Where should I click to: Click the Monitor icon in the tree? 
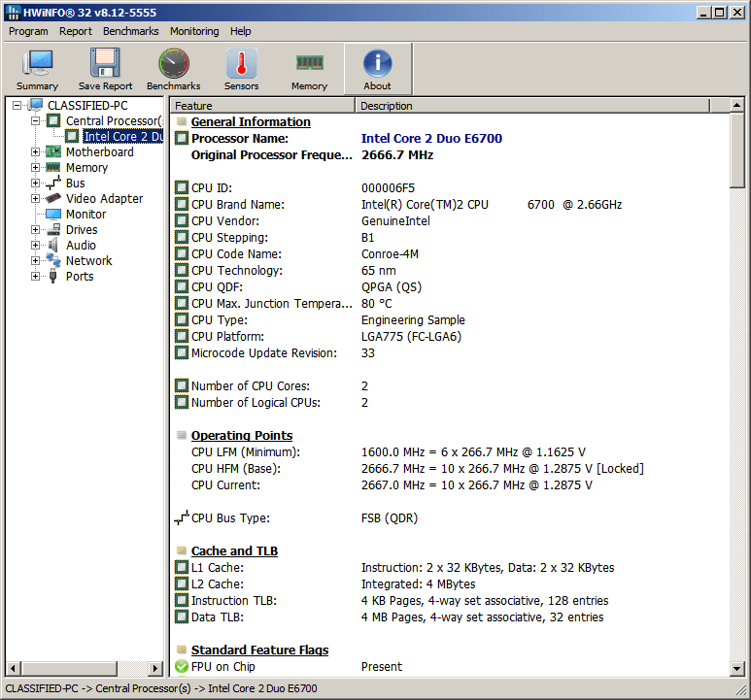coord(53,214)
